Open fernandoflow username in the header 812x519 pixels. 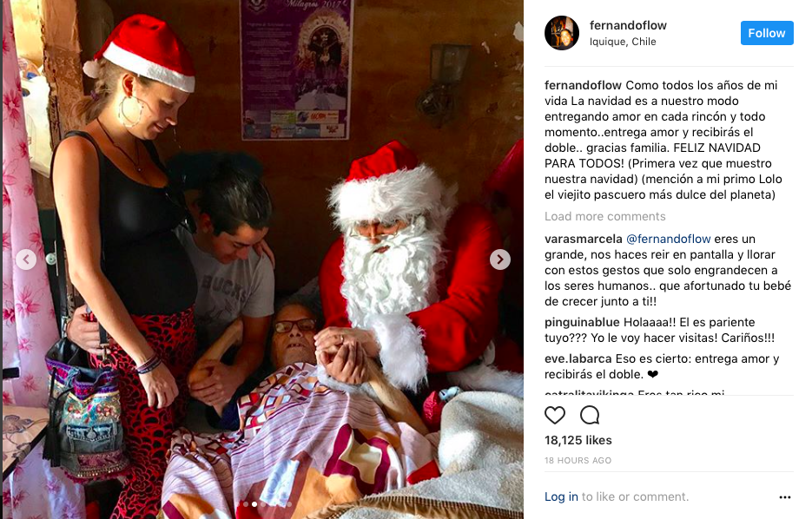(628, 25)
